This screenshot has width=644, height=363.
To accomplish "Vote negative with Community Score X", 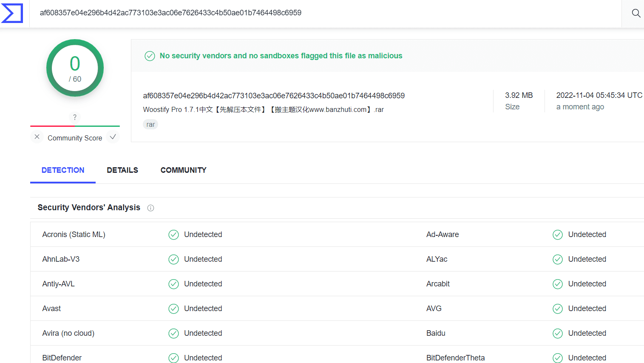I will point(37,137).
